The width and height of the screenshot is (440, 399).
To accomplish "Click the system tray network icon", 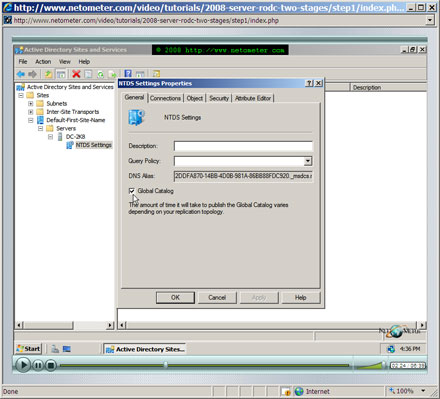I will click(391, 349).
